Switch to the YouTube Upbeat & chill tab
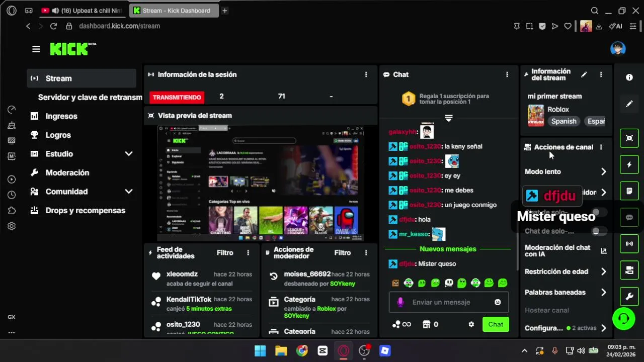Screen dimensions: 644x362 (x=82, y=11)
